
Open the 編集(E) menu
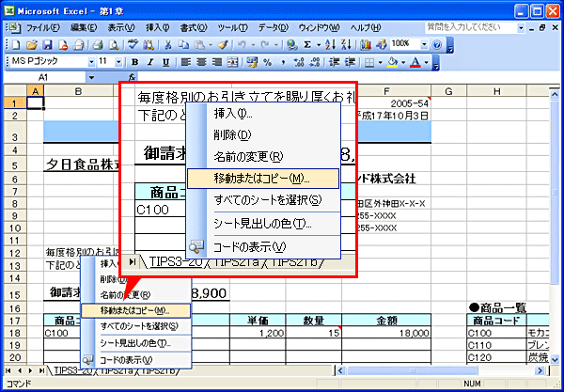click(x=84, y=27)
